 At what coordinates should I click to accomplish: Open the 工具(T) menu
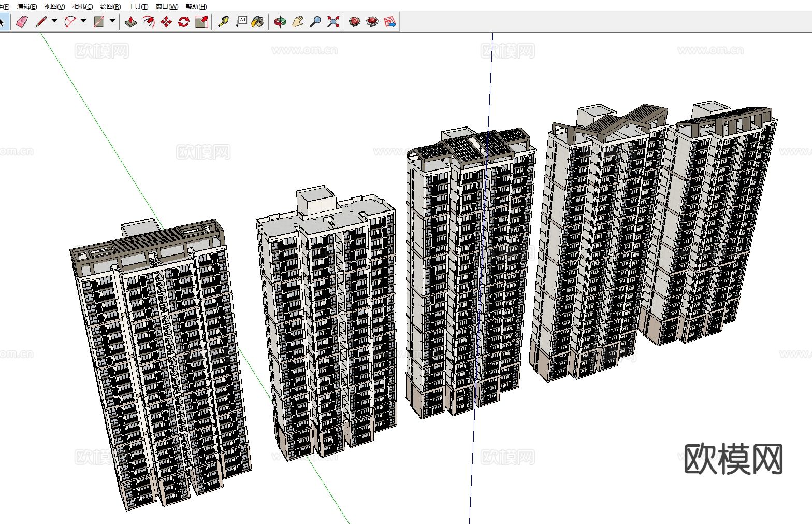point(138,7)
